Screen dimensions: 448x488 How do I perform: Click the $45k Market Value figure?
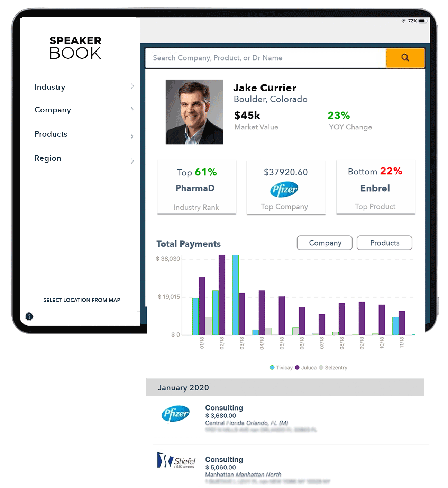click(247, 115)
